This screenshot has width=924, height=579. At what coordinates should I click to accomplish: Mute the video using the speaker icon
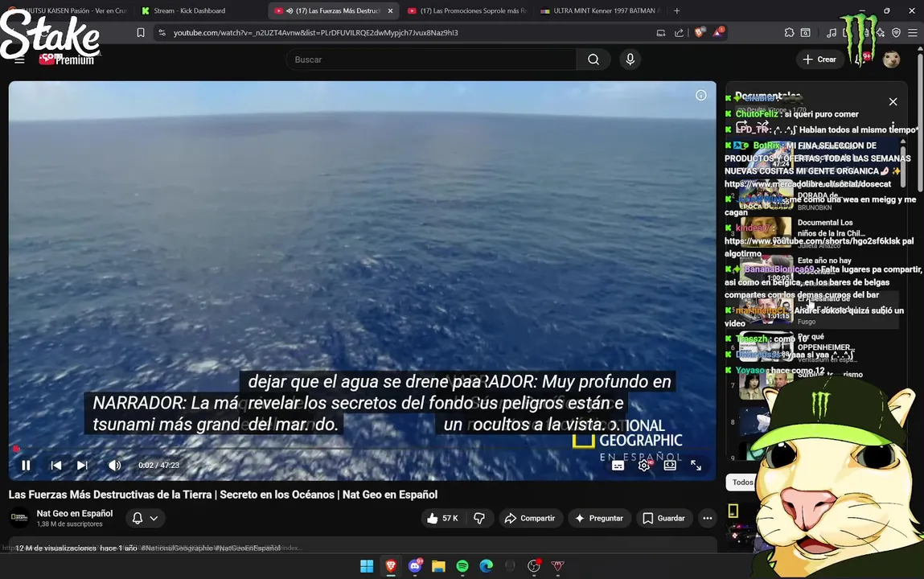tap(114, 466)
